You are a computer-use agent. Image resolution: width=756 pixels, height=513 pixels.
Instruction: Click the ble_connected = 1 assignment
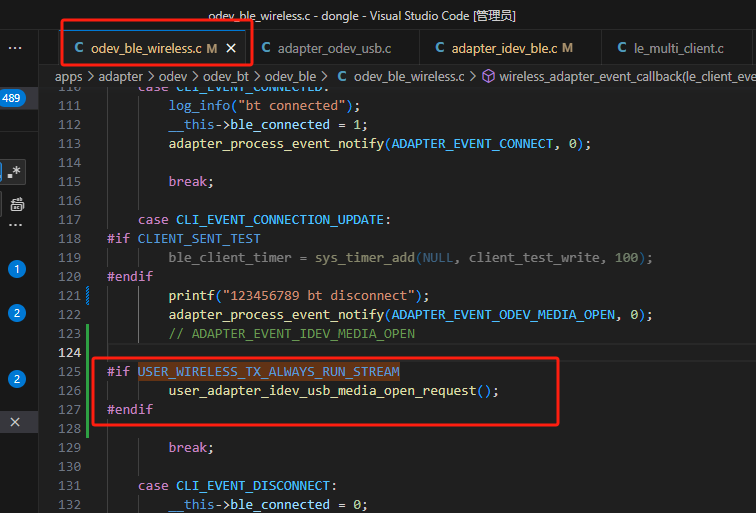point(268,125)
